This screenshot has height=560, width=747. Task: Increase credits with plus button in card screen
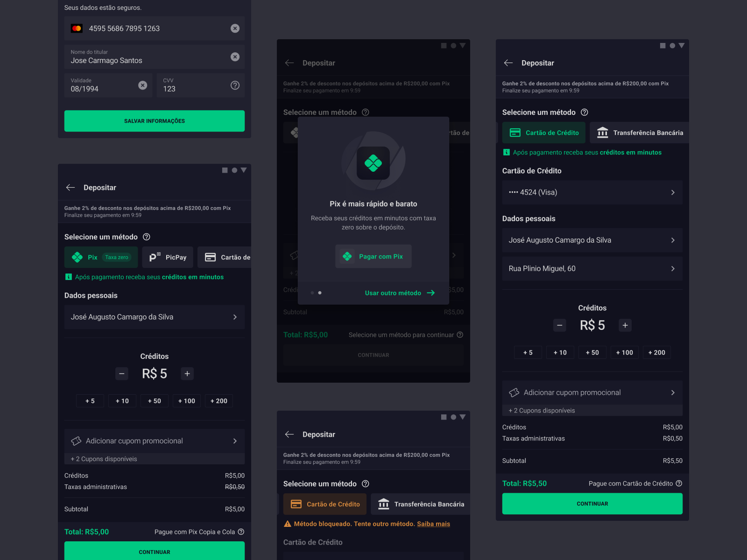[625, 325]
